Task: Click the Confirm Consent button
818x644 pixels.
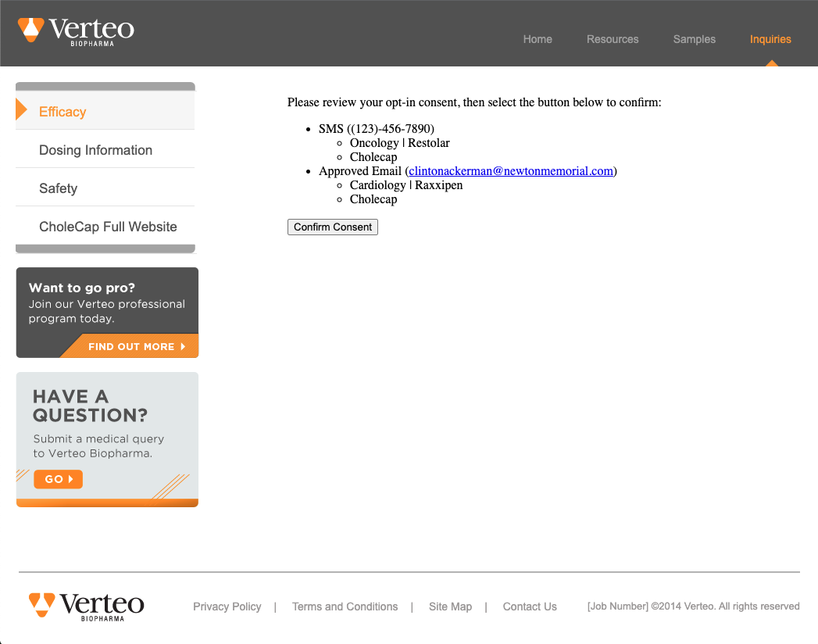Action: [333, 227]
